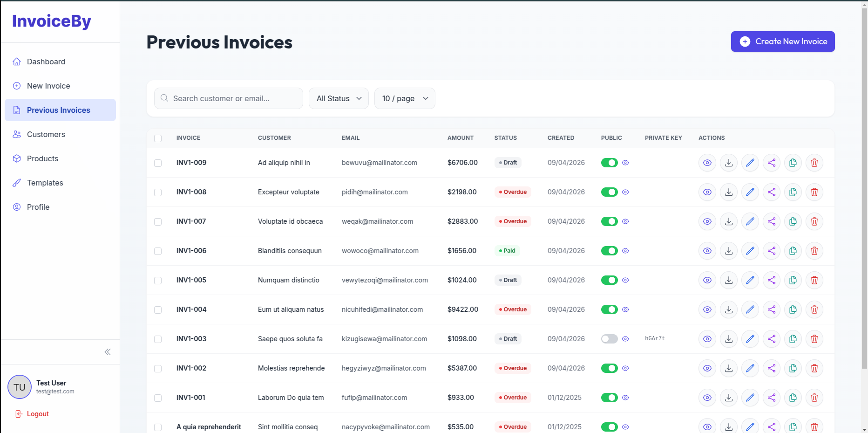Edit invoice INV1-008 with pencil icon

tap(750, 192)
